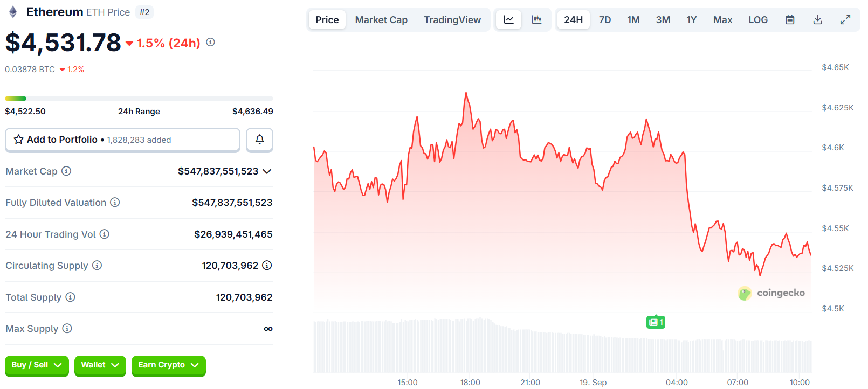This screenshot has height=389, width=868.
Task: Open the price alert bell icon
Action: [259, 140]
